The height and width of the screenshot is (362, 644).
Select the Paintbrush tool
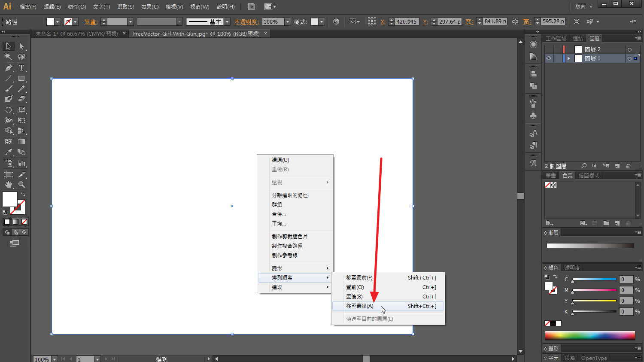pos(9,89)
